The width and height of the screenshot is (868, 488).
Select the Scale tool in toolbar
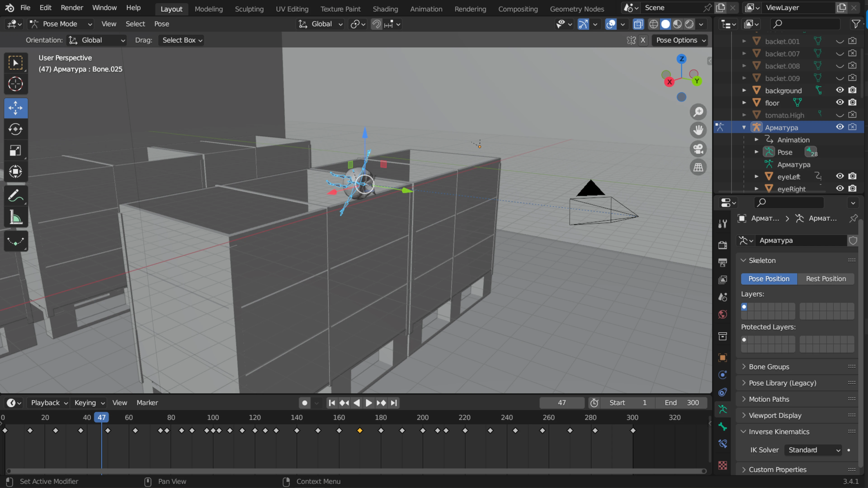pos(16,150)
